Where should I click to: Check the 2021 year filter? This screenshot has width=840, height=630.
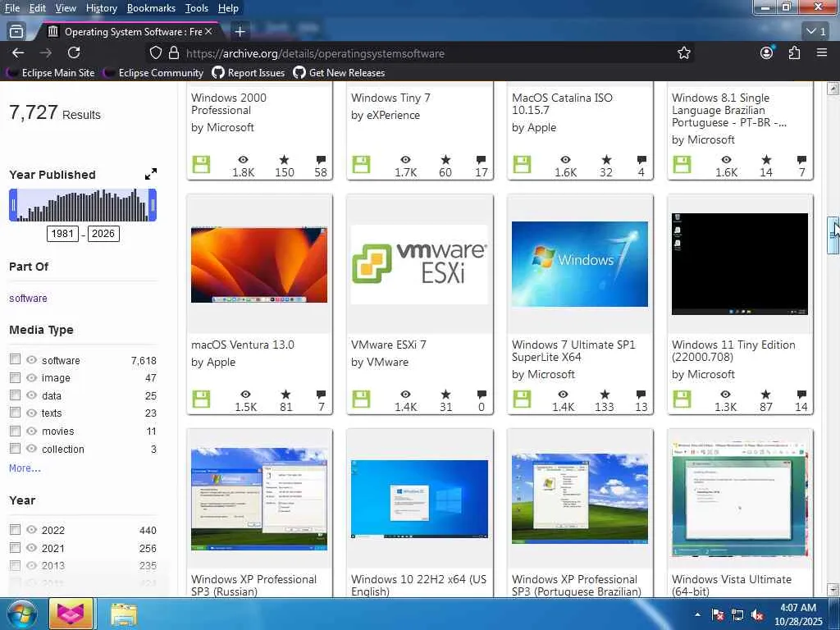click(x=15, y=547)
